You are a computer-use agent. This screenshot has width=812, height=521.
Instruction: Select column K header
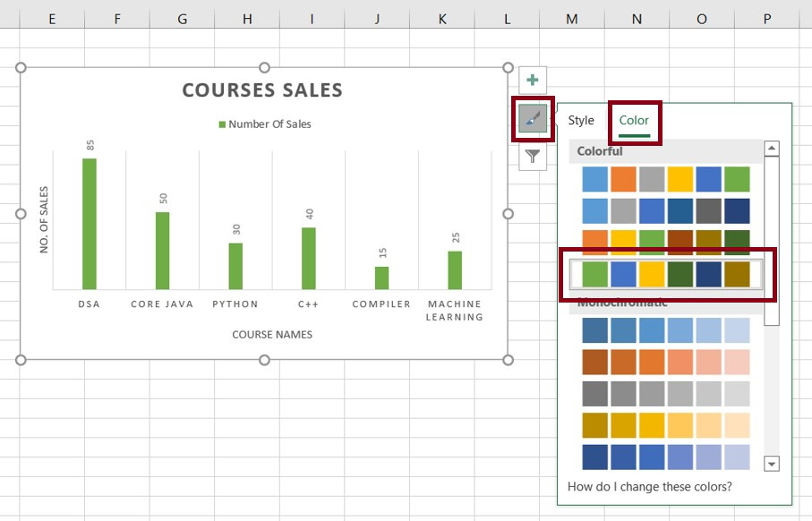point(442,19)
